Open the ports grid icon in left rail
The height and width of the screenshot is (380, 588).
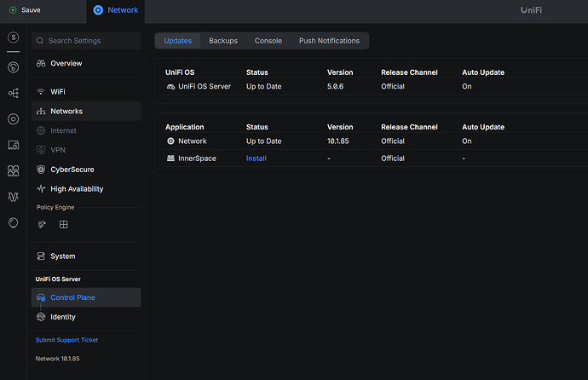(14, 171)
